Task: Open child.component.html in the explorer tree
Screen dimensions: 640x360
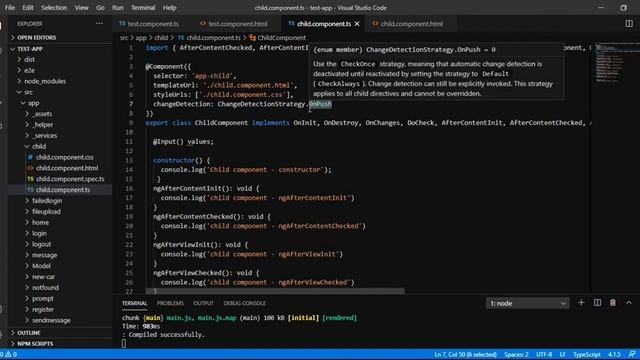Action: (60, 168)
